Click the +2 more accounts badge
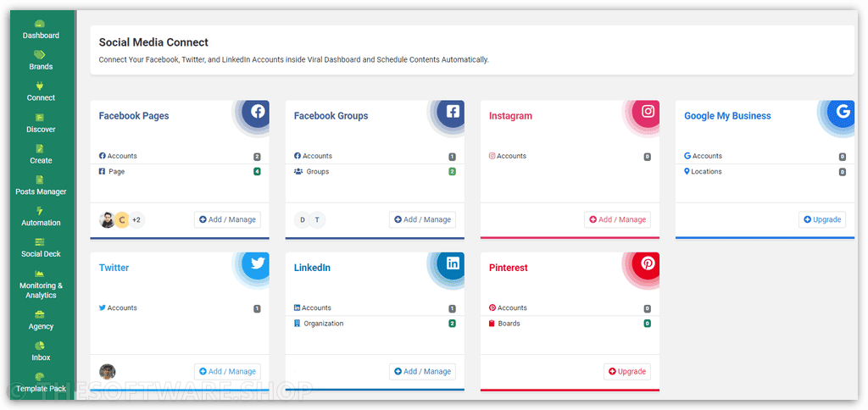Viewport: 868px width, 410px height. 136,219
